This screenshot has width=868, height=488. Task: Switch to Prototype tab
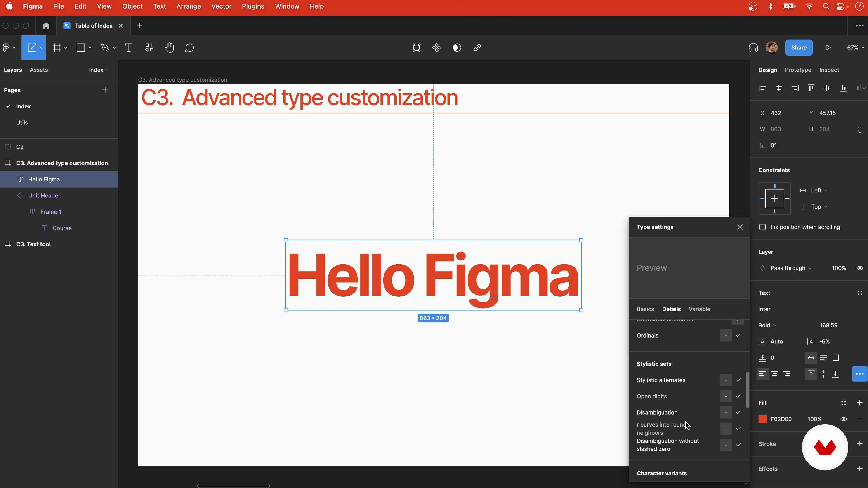[798, 70]
